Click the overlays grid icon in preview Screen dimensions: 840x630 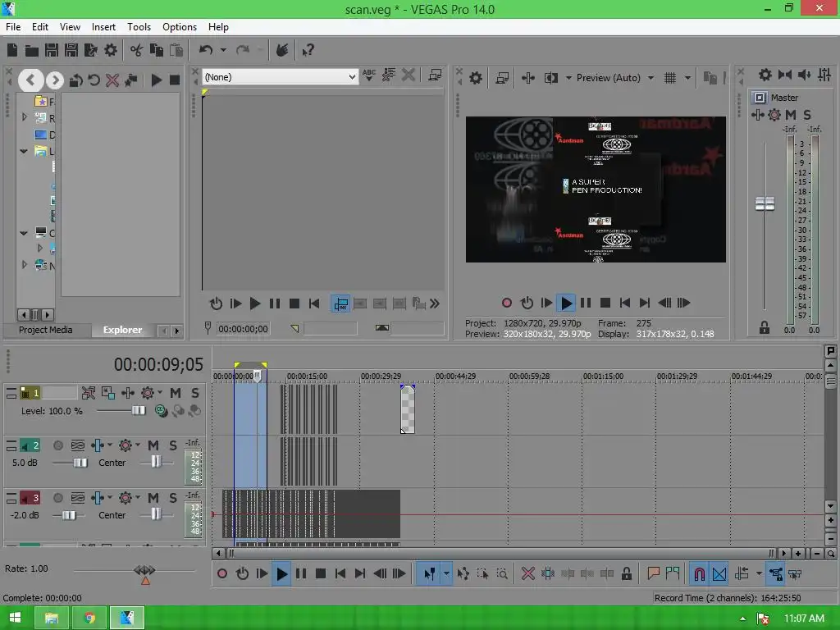670,78
